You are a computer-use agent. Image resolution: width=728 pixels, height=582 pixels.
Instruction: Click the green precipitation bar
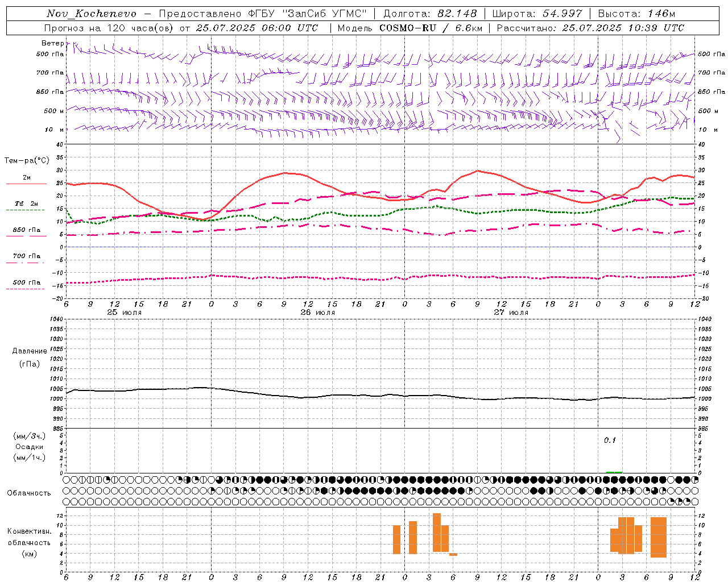coord(614,472)
